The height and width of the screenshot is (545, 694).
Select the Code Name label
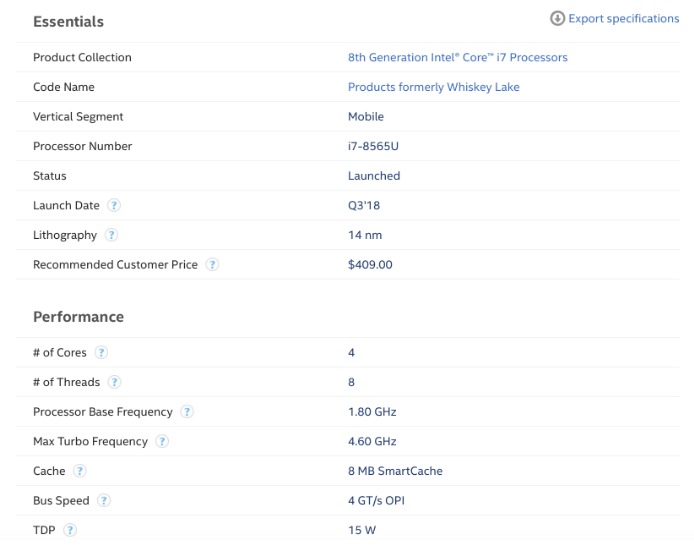(64, 87)
